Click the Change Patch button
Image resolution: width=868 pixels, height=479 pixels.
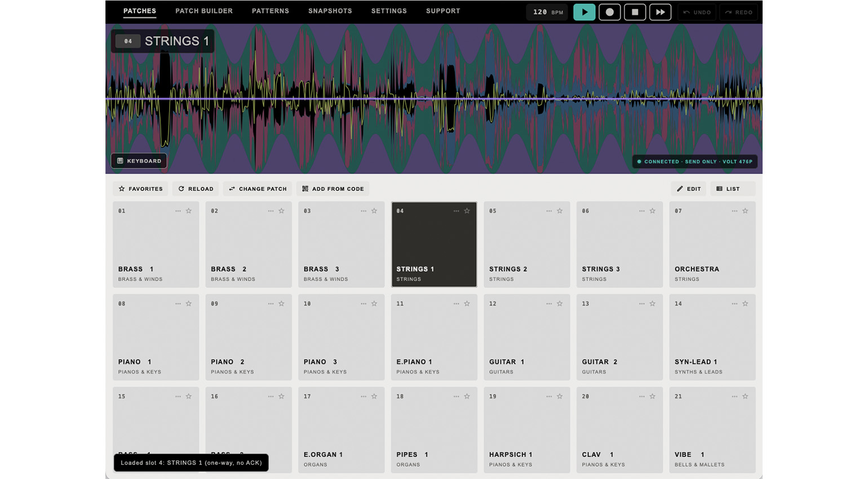tap(258, 189)
